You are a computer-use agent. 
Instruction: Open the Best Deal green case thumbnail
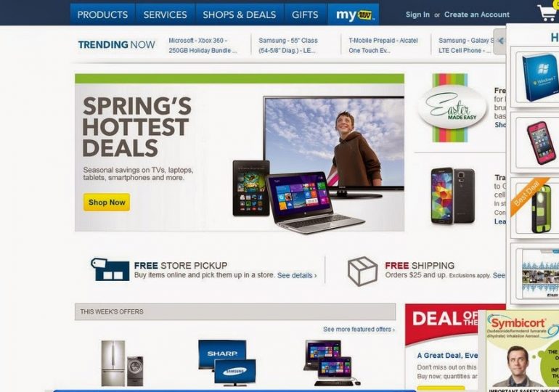(x=536, y=208)
